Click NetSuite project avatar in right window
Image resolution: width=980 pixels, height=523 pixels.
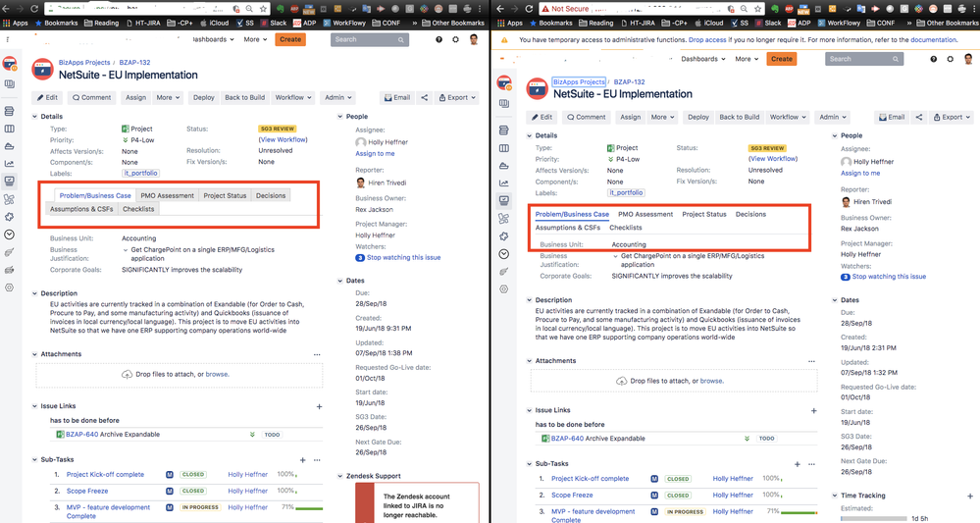[537, 88]
